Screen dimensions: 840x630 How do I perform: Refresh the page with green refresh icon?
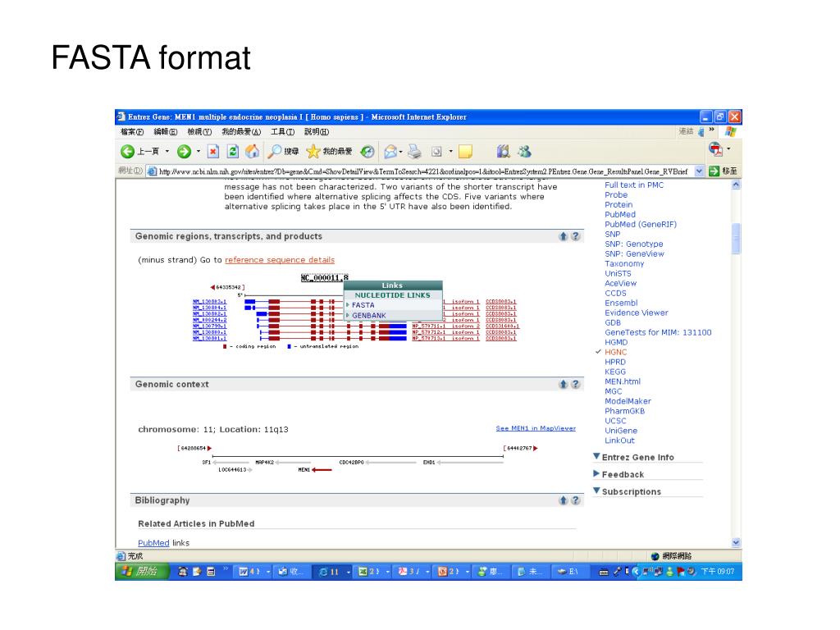(x=232, y=152)
